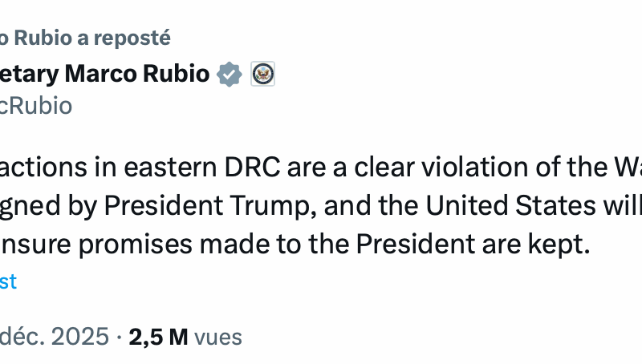Image resolution: width=642 pixels, height=364 pixels.
Task: Click the words "clear violation" in tweet
Action: pyautogui.click(x=420, y=169)
